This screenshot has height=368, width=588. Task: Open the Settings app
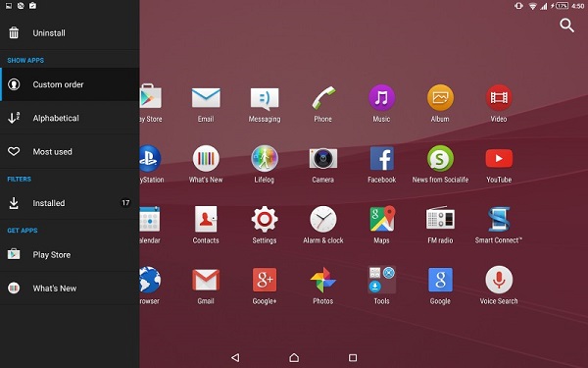click(x=265, y=226)
